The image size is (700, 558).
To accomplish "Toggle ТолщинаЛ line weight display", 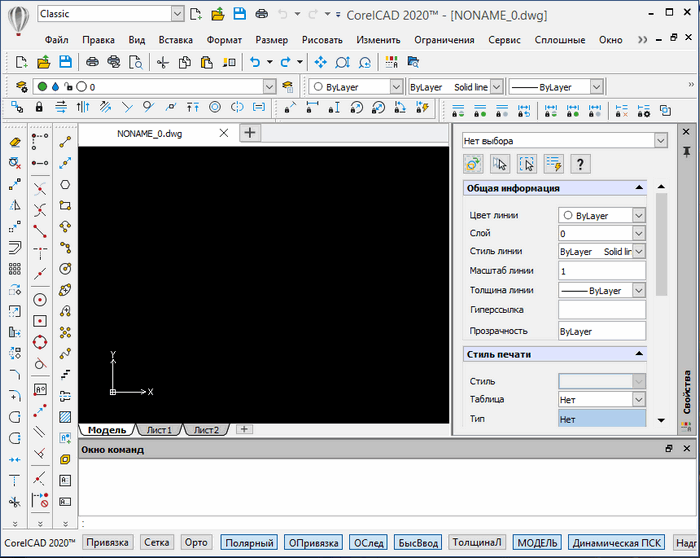I will (477, 542).
